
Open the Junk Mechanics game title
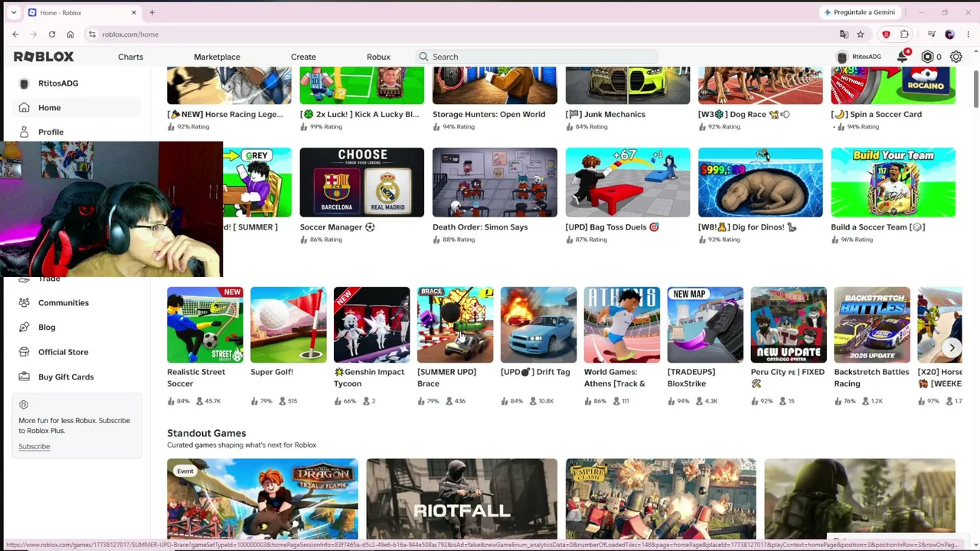pos(606,114)
